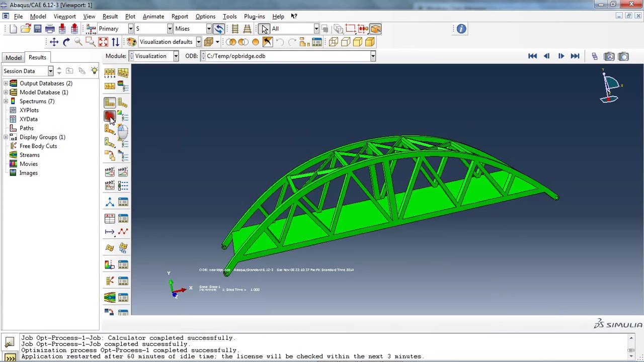Select the Magnify View tool
Image resolution: width=644 pixels, height=362 pixels.
click(x=78, y=42)
